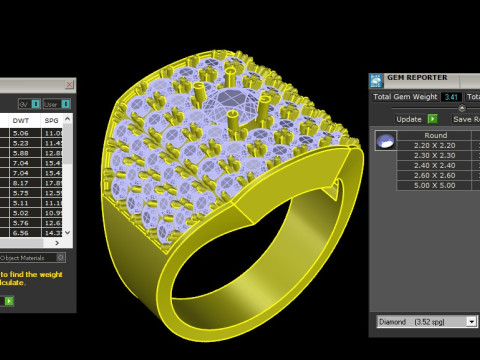This screenshot has width=480, height=360.
Task: Select the 2.20 X 2.20 gem row
Action: pos(434,145)
